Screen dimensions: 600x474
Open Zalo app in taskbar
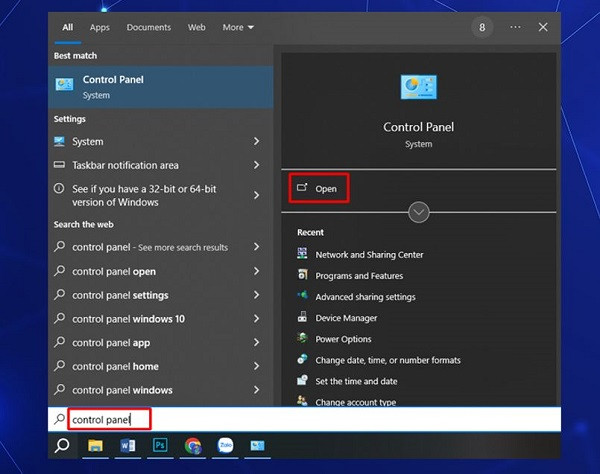point(225,445)
